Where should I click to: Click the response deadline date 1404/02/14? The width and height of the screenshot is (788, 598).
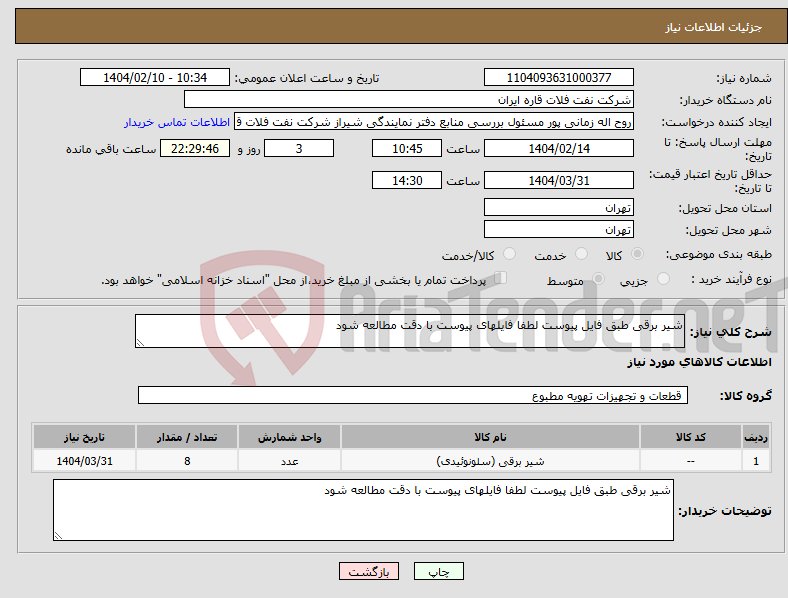point(558,148)
